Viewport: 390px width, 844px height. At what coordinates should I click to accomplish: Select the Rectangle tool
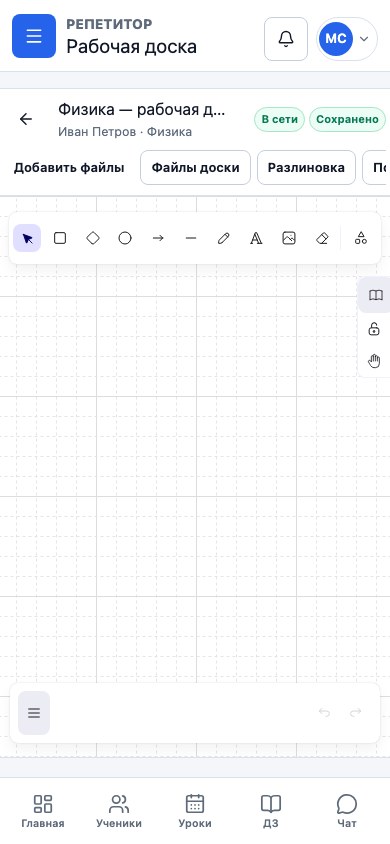[x=60, y=238]
